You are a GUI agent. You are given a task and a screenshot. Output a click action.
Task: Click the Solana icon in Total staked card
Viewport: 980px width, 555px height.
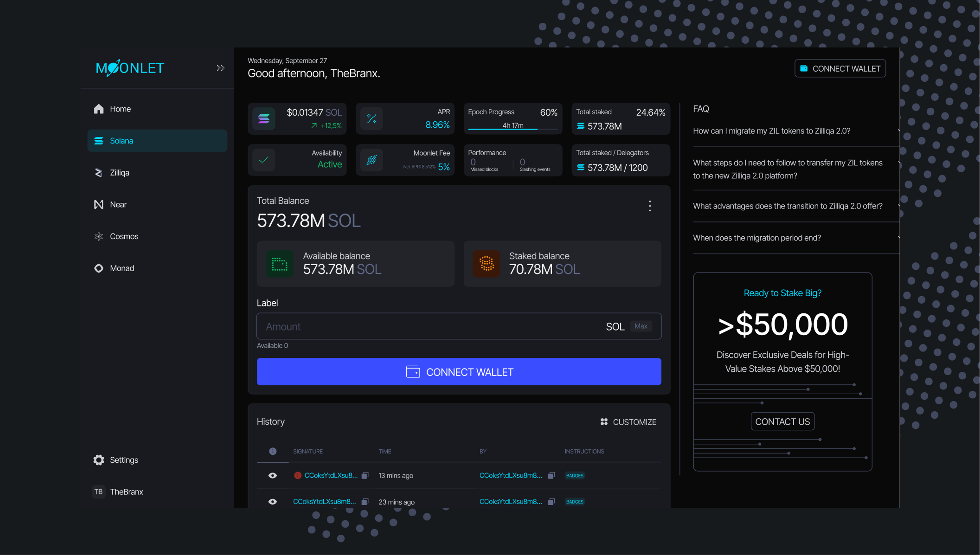(x=581, y=126)
